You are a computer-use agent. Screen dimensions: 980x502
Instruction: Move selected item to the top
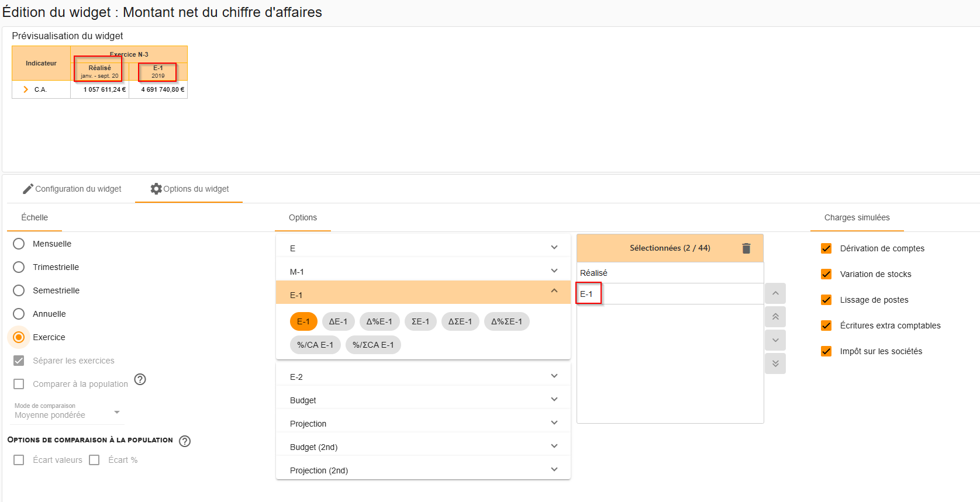click(775, 317)
